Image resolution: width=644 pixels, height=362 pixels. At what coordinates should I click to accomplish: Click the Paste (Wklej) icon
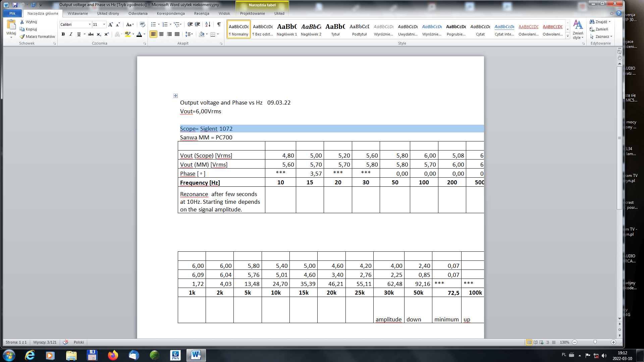tap(11, 25)
